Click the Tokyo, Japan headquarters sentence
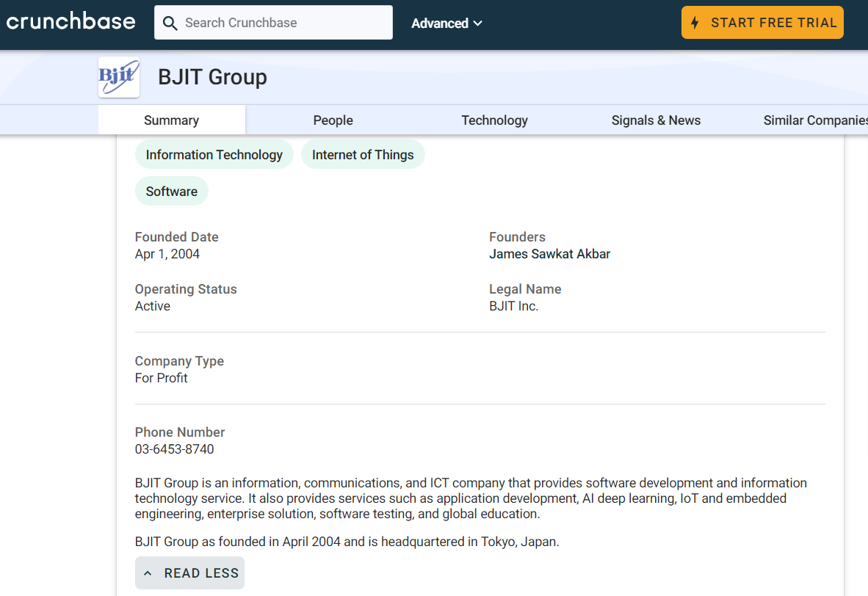 coord(347,542)
